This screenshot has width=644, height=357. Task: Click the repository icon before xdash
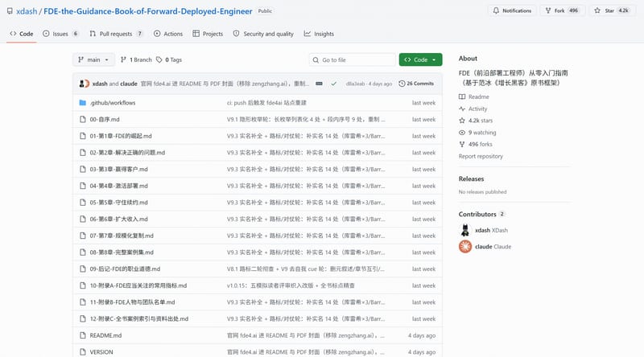[10, 11]
